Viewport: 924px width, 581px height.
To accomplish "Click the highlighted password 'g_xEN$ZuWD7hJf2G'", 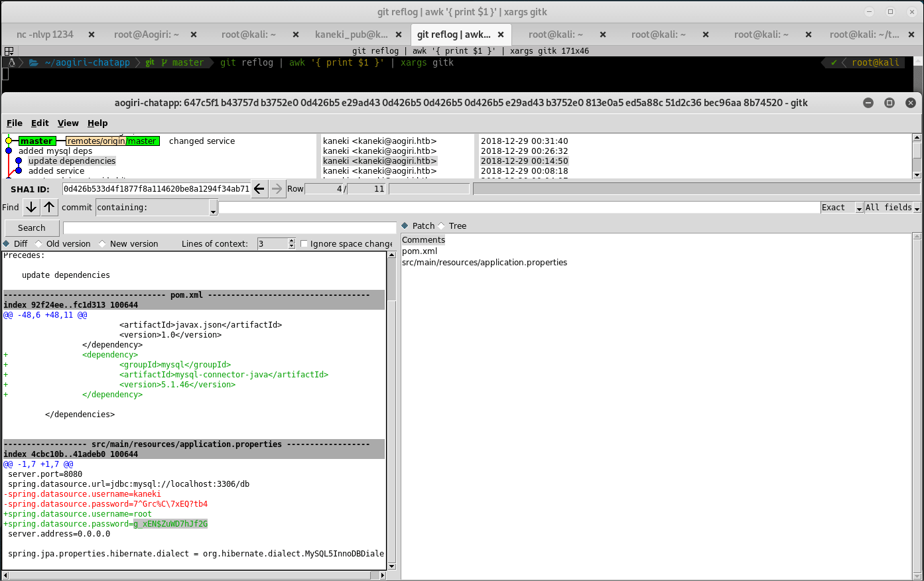I will 170,524.
